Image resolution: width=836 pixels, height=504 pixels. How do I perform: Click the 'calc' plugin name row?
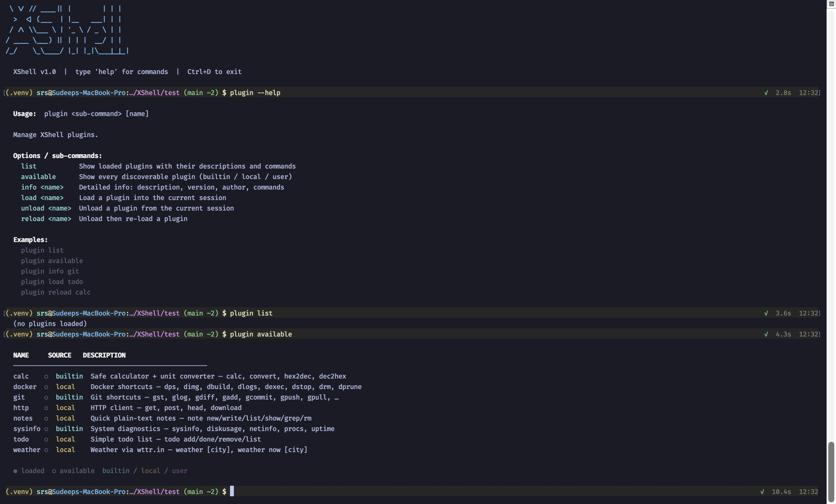click(x=21, y=376)
